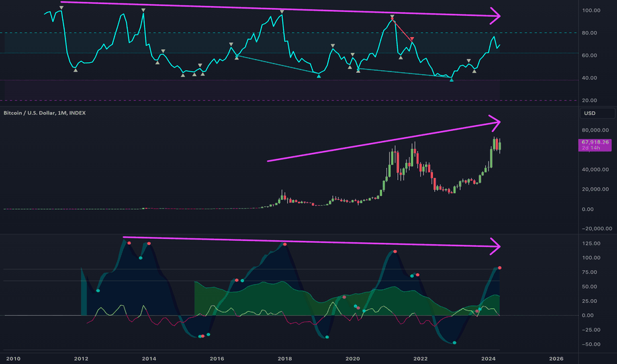Image resolution: width=617 pixels, height=364 pixels.
Task: Click the red dot at the 2018 oscillator peak
Action: tap(285, 244)
